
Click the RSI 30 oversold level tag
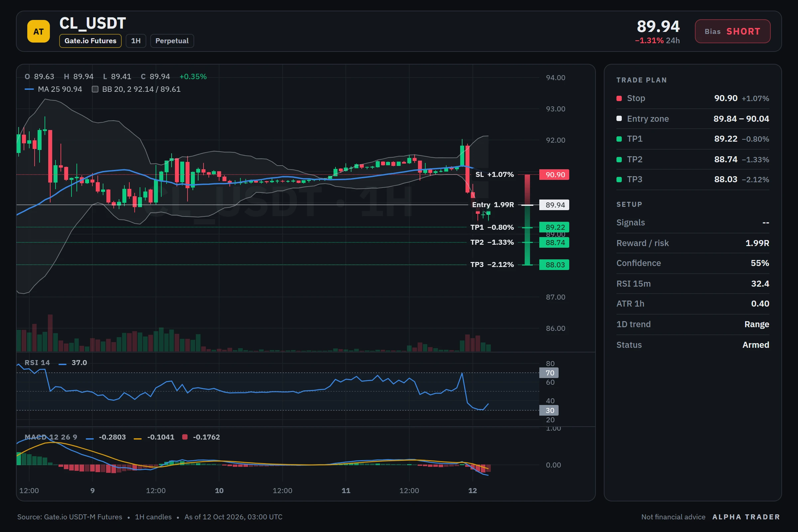549,411
